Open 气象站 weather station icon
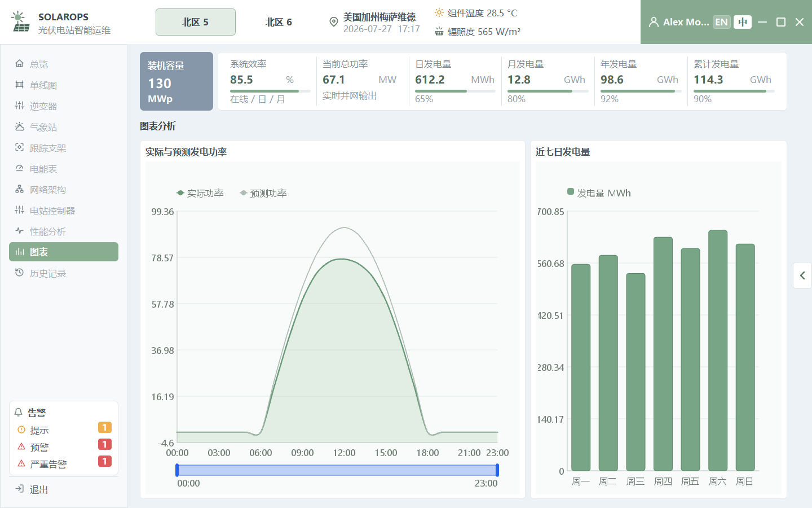 [19, 126]
